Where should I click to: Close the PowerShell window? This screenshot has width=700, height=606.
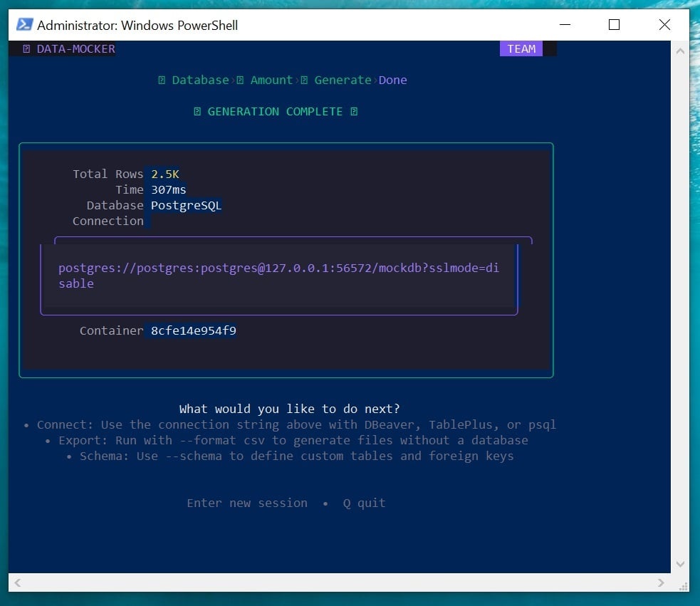tap(664, 24)
